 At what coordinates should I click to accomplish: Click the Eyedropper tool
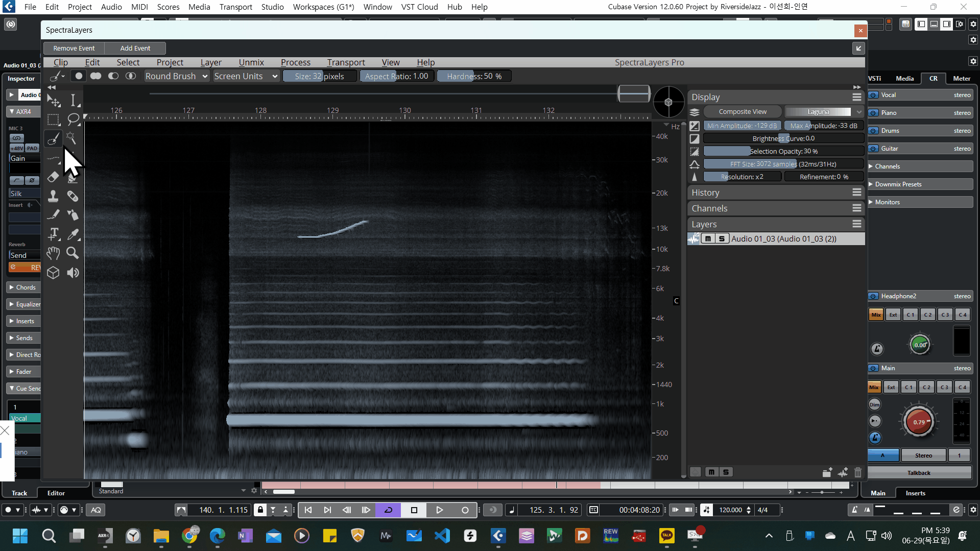(73, 234)
